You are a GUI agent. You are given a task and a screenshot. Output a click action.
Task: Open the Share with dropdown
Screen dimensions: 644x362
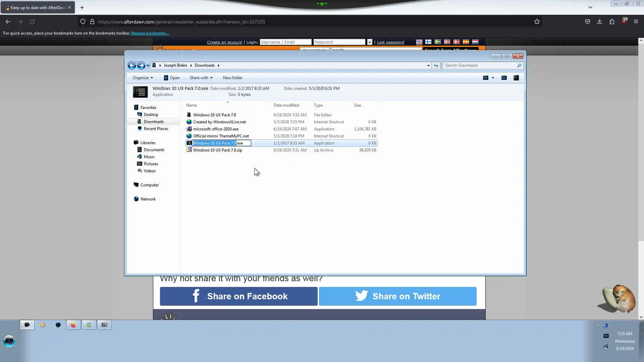pos(201,78)
